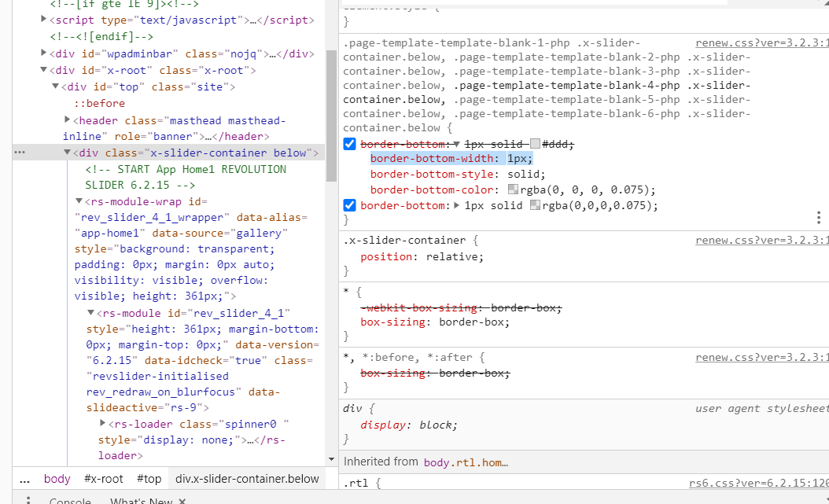Click the data-alias app-home1 attribute
The width and height of the screenshot is (829, 504).
click(x=193, y=225)
